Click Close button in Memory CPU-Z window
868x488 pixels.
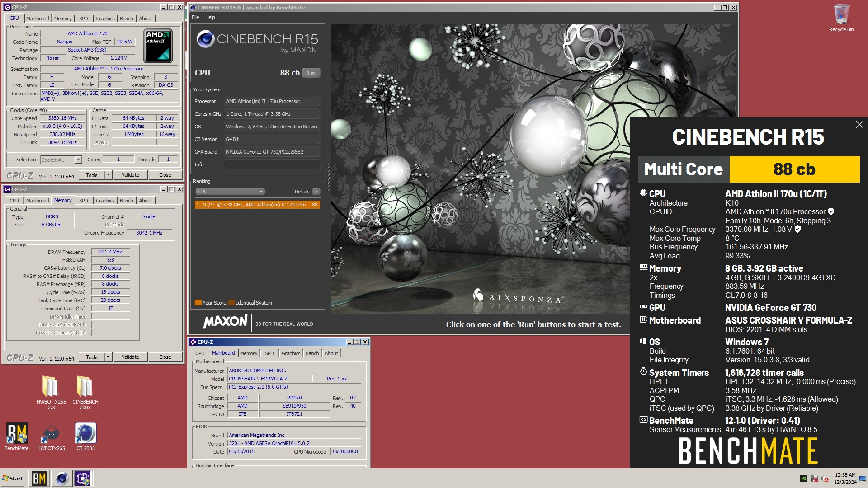coord(165,357)
